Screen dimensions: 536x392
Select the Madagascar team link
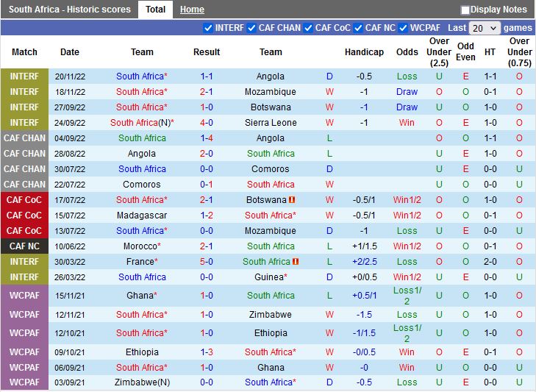(142, 215)
